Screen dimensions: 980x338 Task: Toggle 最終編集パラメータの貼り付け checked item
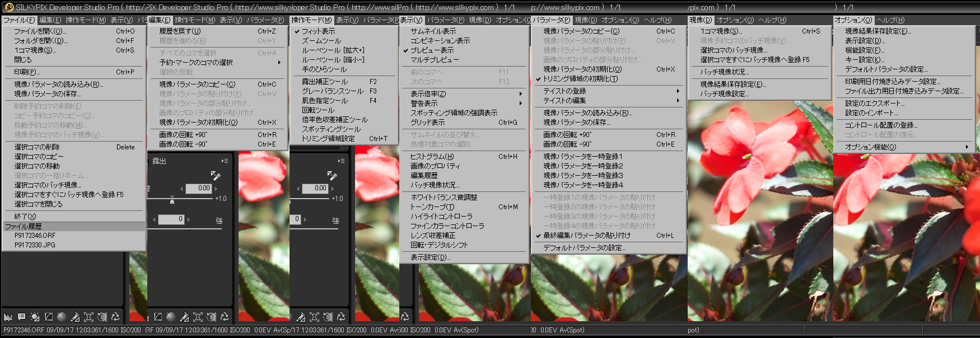(586, 236)
